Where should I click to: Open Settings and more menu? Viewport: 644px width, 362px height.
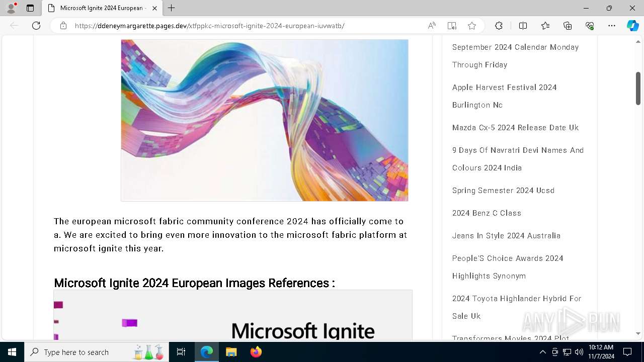612,26
